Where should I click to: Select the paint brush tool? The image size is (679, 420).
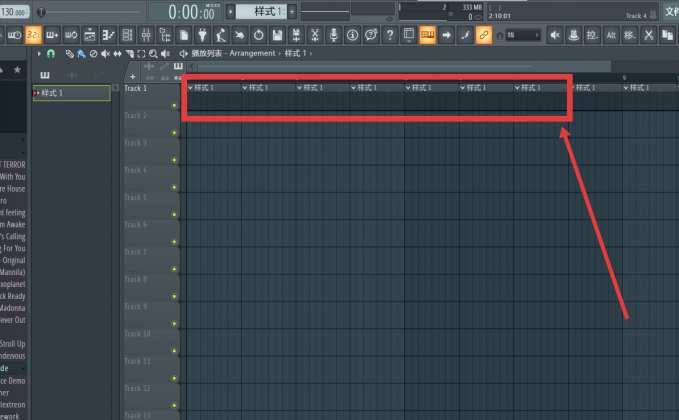[81, 54]
